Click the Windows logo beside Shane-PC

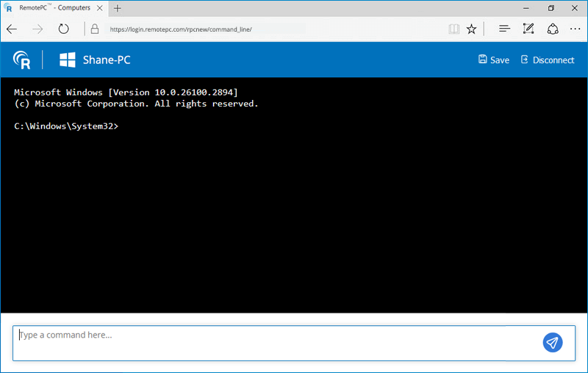point(68,60)
